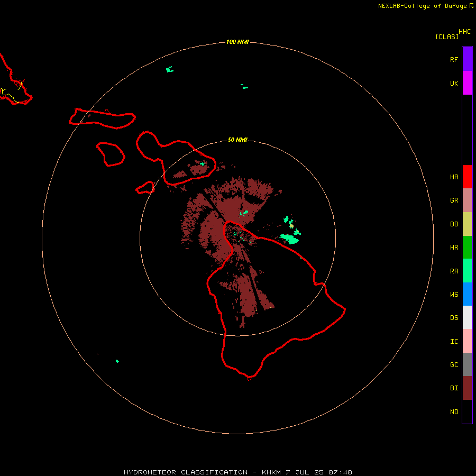Click the HYDROMETEOR CLASSIFICATION title text
Image resolution: width=476 pixels, height=476 pixels.
[x=186, y=472]
